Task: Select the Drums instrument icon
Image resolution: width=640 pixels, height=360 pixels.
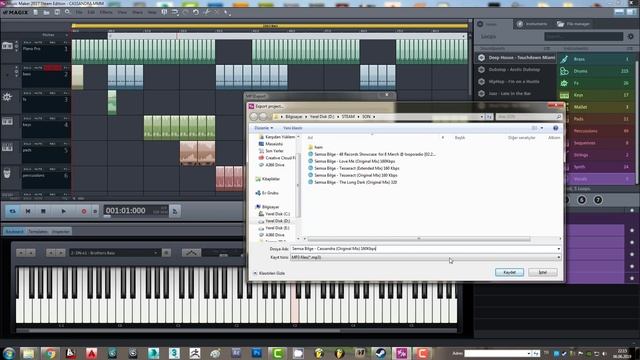Action: pos(564,71)
